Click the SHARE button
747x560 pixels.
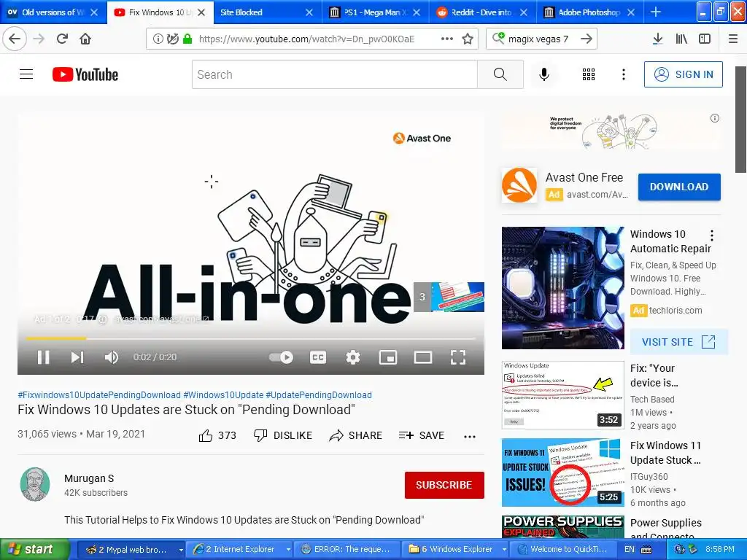(x=355, y=435)
